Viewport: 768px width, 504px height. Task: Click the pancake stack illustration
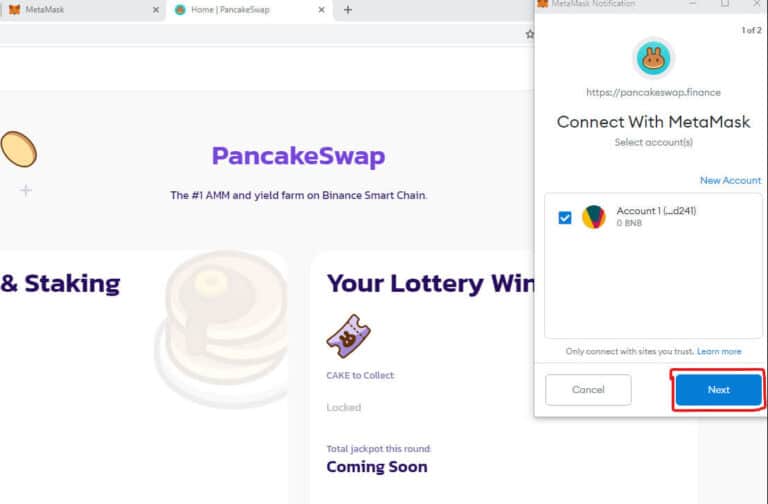(221, 328)
